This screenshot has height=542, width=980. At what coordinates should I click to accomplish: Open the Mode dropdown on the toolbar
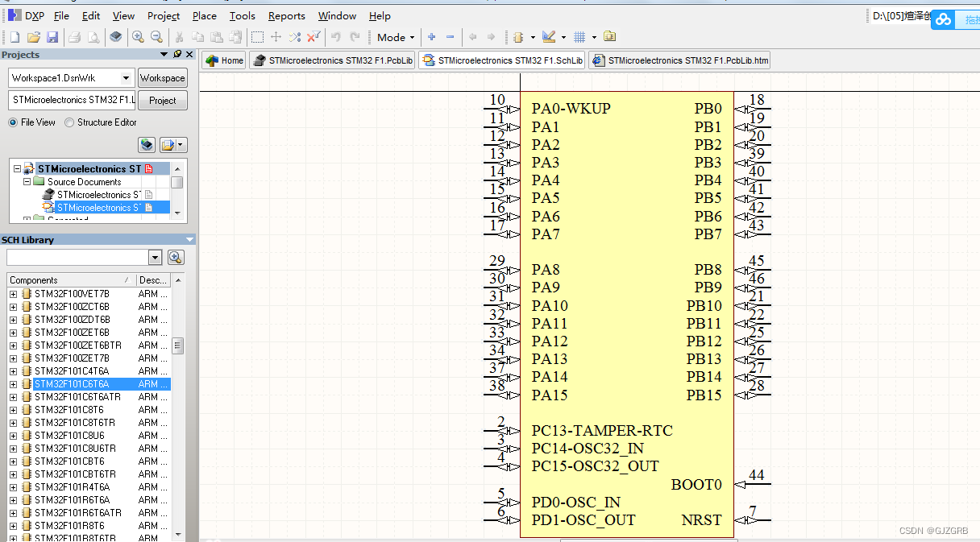[x=395, y=37]
